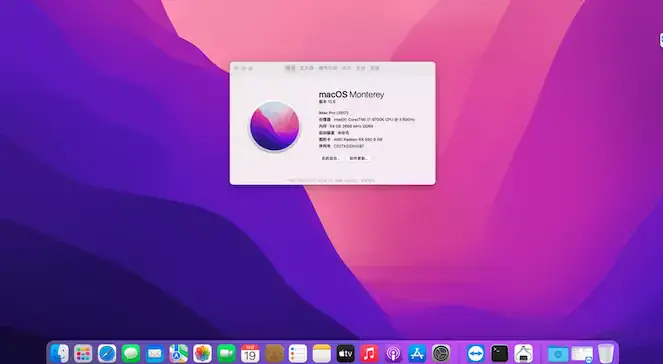Start FaceTime from the Dock
This screenshot has height=364, width=663.
click(x=226, y=353)
